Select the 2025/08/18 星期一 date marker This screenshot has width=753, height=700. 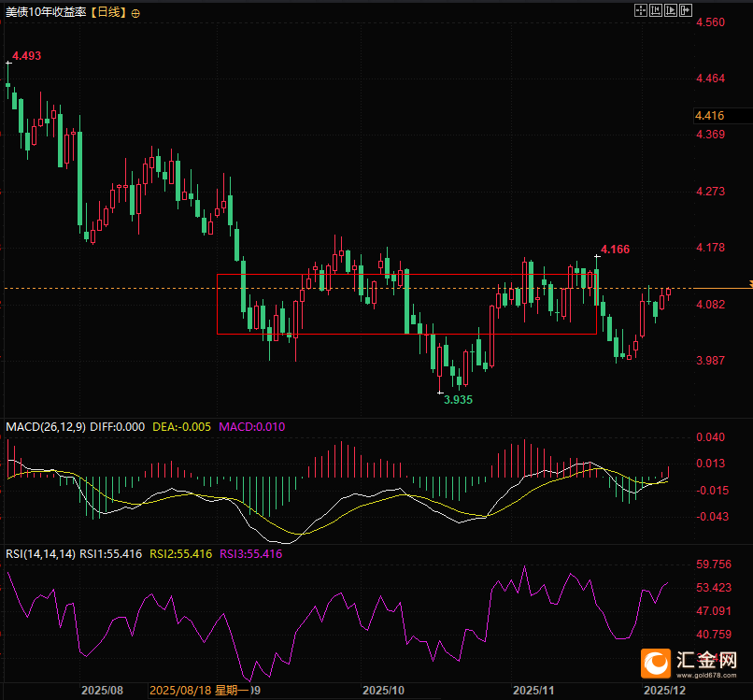point(199,691)
